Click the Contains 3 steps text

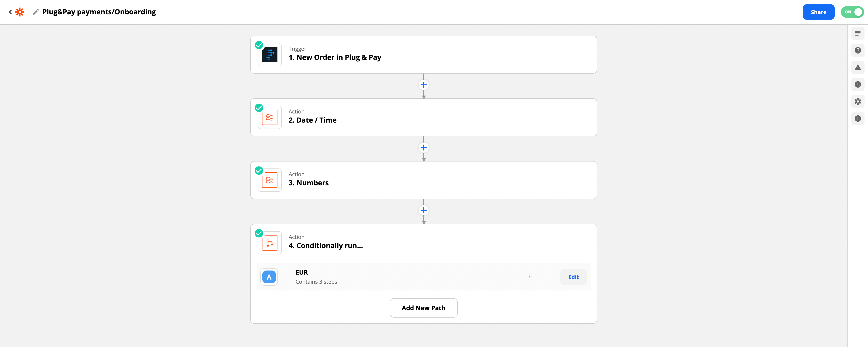pyautogui.click(x=316, y=282)
